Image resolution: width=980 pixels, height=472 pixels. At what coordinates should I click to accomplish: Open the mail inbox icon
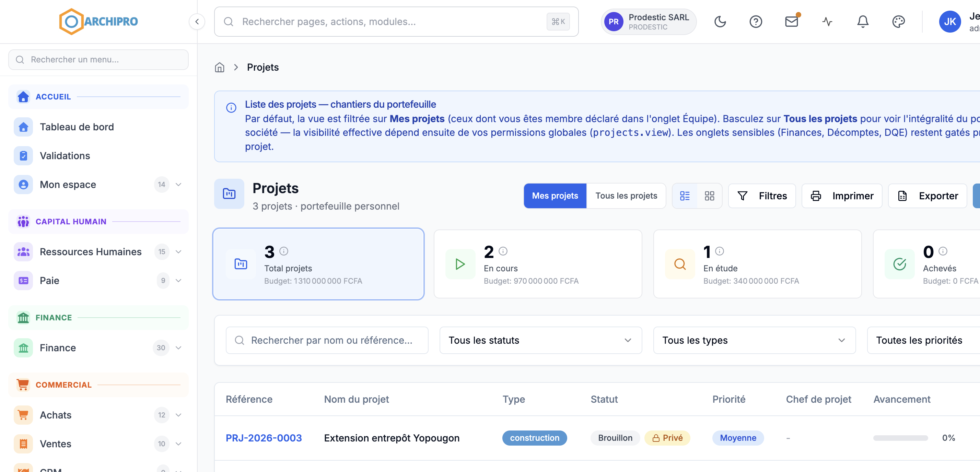pos(791,22)
